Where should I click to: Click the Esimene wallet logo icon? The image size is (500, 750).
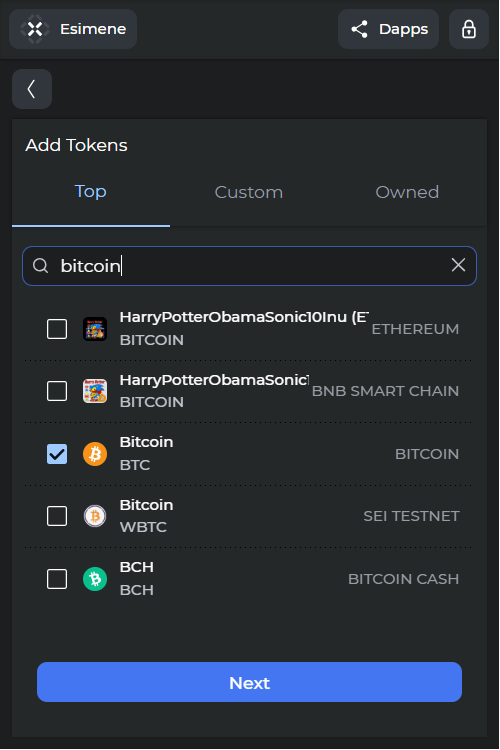[34, 29]
